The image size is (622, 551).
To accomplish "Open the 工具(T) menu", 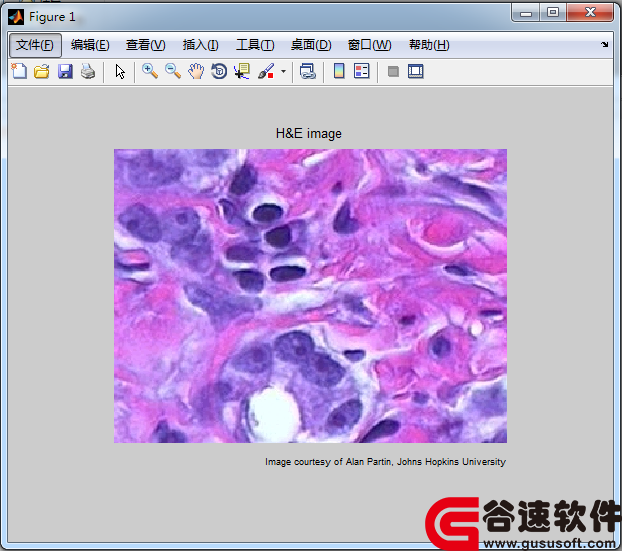I will pos(255,45).
